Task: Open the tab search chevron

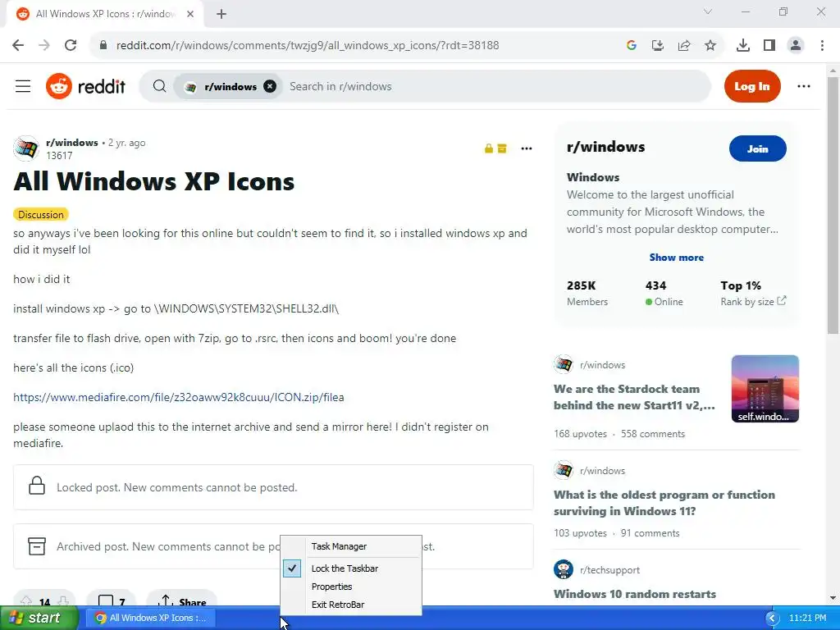Action: [x=708, y=11]
